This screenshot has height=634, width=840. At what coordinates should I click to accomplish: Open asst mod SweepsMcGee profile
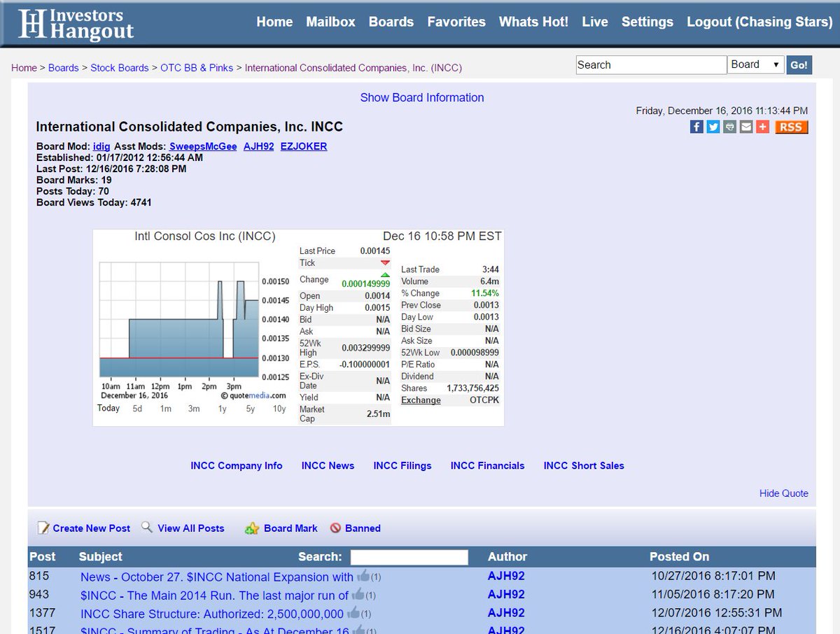point(203,146)
